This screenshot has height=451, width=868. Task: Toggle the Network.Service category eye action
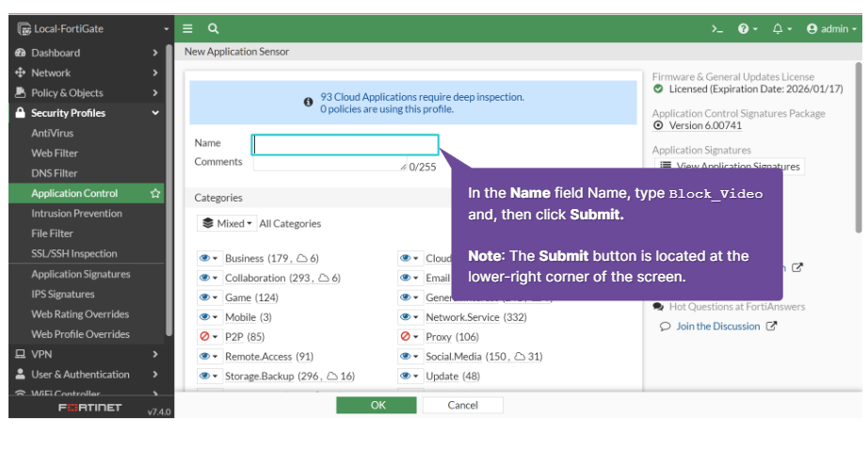(410, 317)
